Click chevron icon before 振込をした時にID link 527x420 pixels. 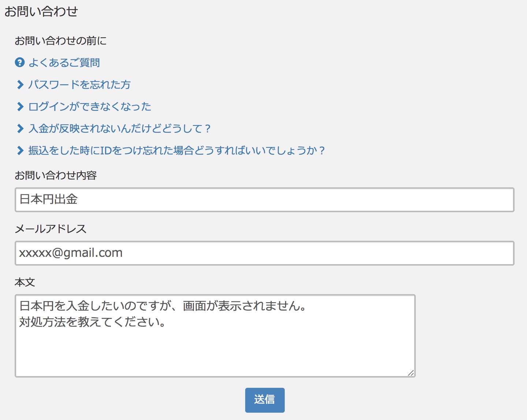(20, 150)
